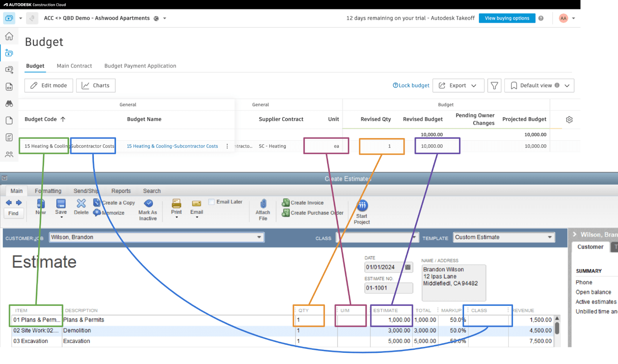Tick the Email Later checkbox
The width and height of the screenshot is (618, 364).
[211, 202]
